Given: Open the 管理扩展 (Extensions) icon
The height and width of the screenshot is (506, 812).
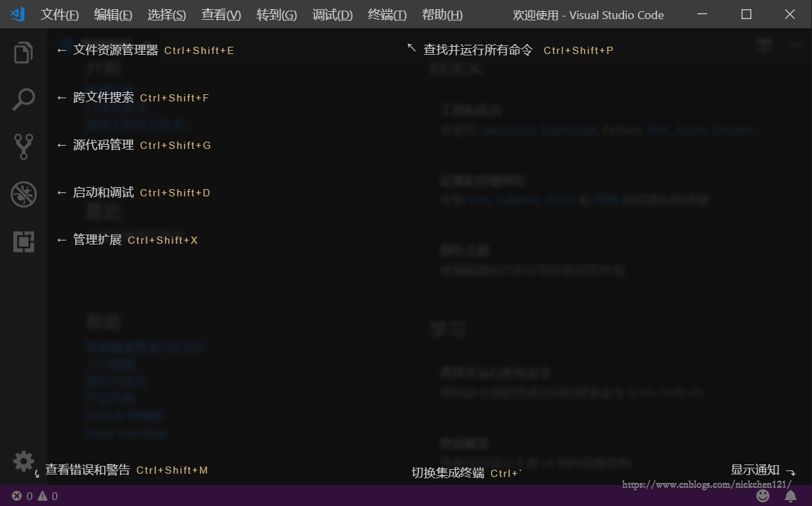Looking at the screenshot, I should 24,242.
